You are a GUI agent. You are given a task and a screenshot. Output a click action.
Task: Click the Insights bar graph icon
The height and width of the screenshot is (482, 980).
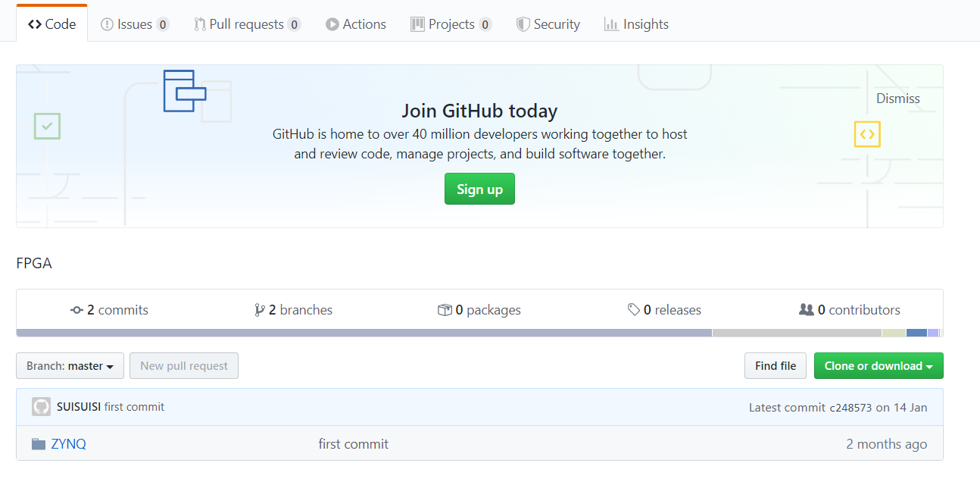coord(611,24)
